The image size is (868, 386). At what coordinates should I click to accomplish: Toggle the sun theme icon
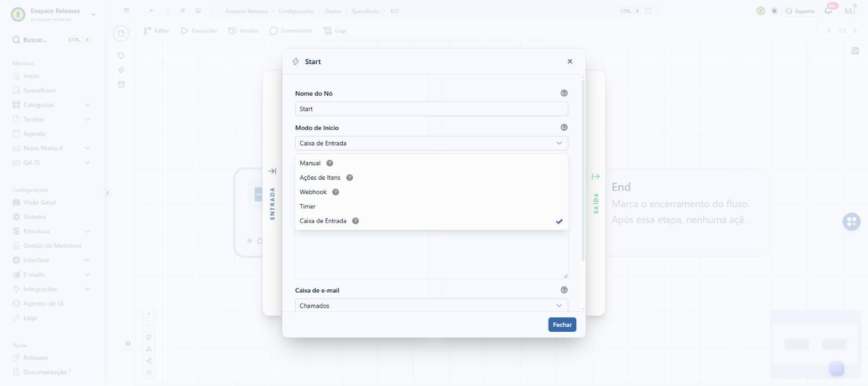click(774, 11)
